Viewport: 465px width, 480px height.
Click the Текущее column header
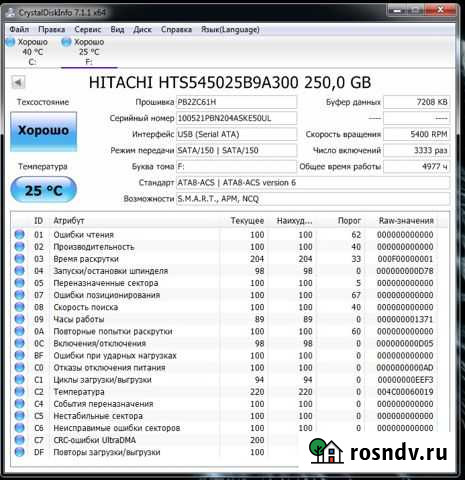click(x=247, y=221)
